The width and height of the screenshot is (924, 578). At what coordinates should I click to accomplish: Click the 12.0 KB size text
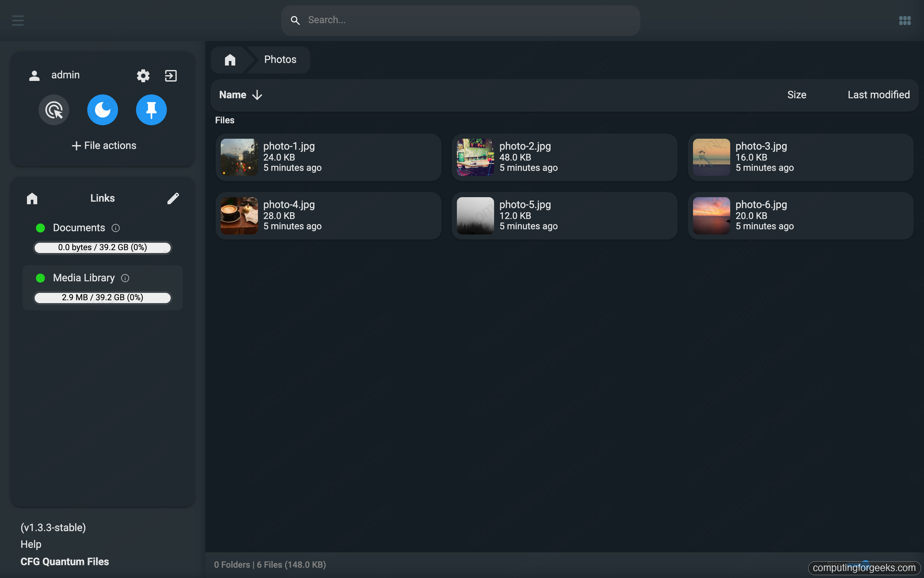515,216
